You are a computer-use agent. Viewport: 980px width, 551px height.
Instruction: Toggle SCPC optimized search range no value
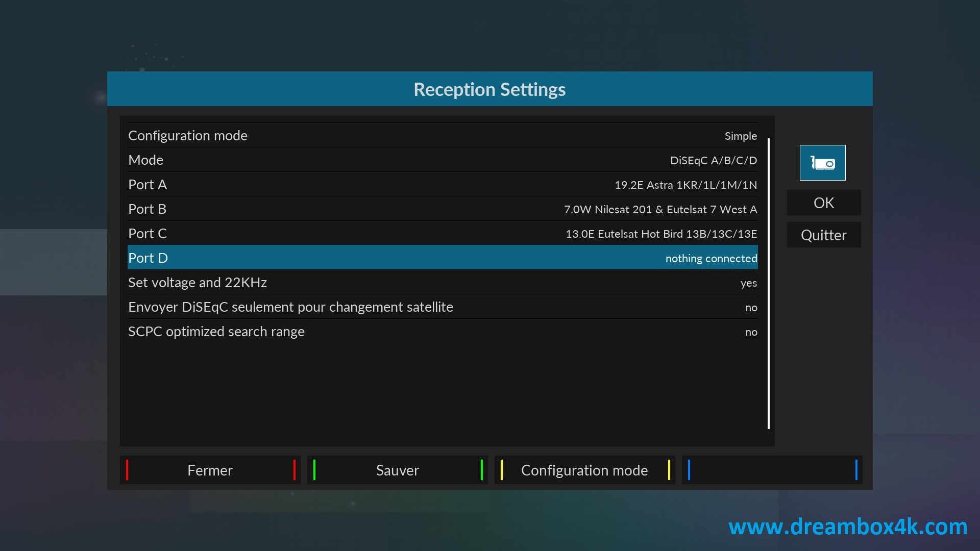click(x=751, y=332)
